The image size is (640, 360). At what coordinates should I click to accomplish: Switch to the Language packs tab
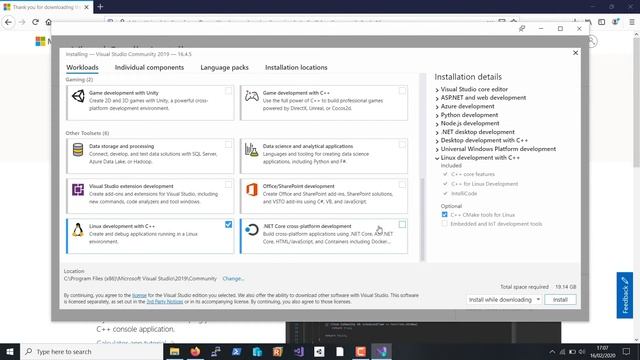[224, 67]
